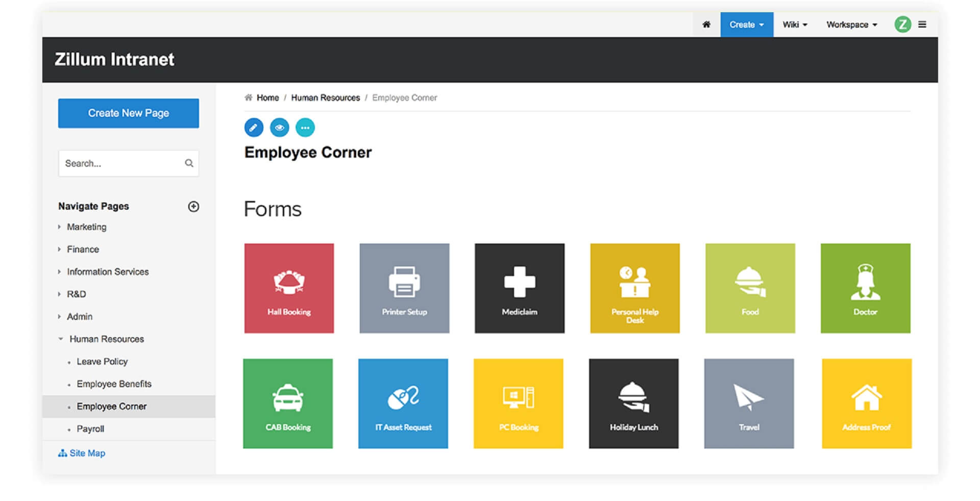Open the Hall Booking form tile
This screenshot has width=980, height=501.
(x=289, y=288)
